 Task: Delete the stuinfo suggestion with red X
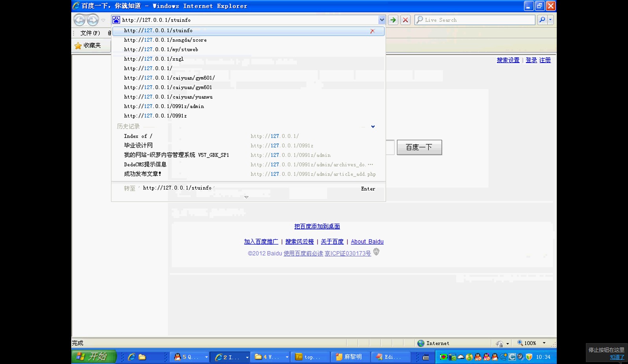click(372, 31)
